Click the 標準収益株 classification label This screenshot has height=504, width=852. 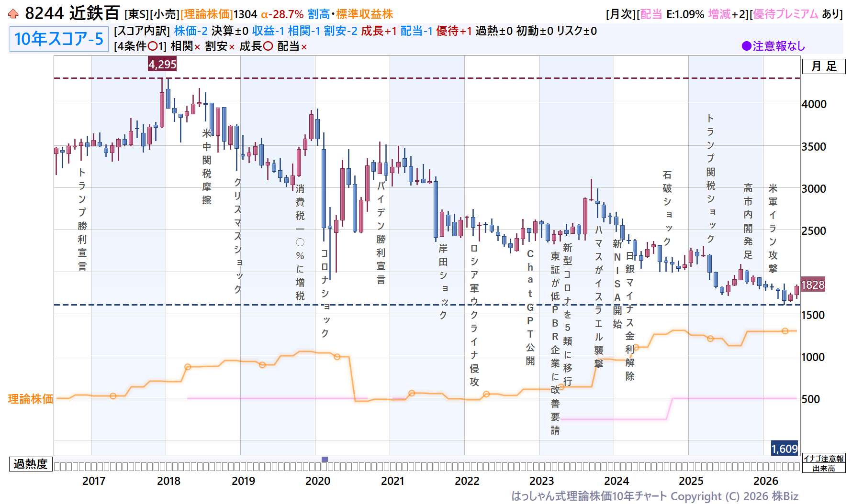(365, 14)
